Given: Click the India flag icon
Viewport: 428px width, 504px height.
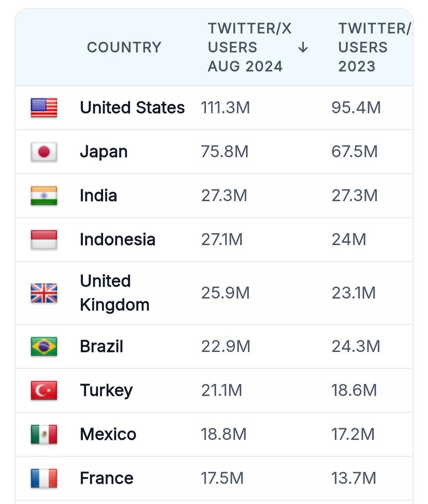Looking at the screenshot, I should pyautogui.click(x=44, y=196).
